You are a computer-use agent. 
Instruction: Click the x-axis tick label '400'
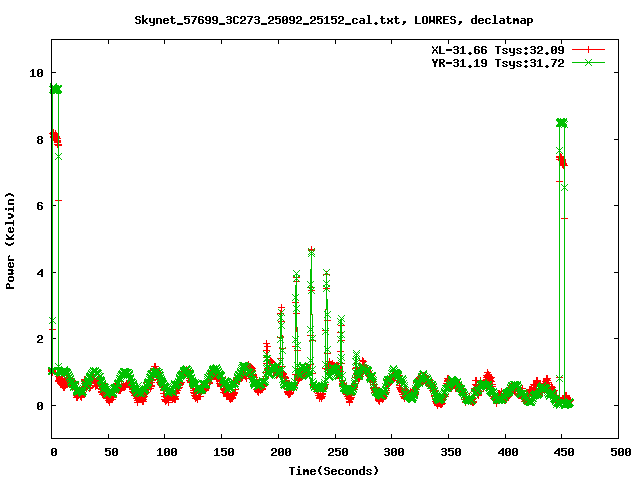(x=507, y=452)
